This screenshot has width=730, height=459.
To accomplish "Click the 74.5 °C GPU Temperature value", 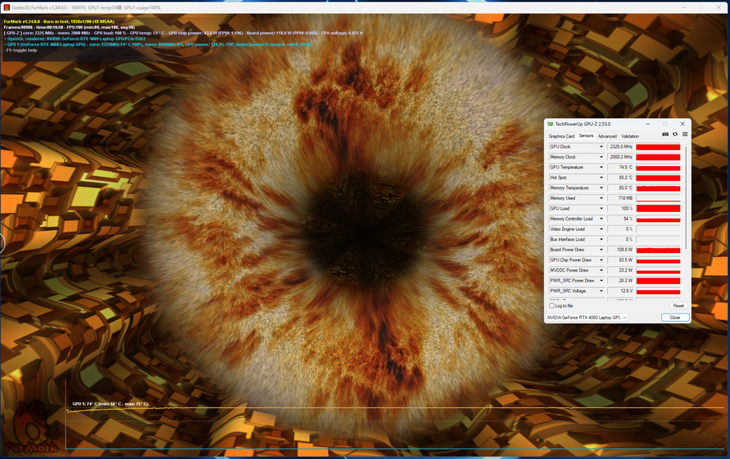I will click(x=621, y=167).
